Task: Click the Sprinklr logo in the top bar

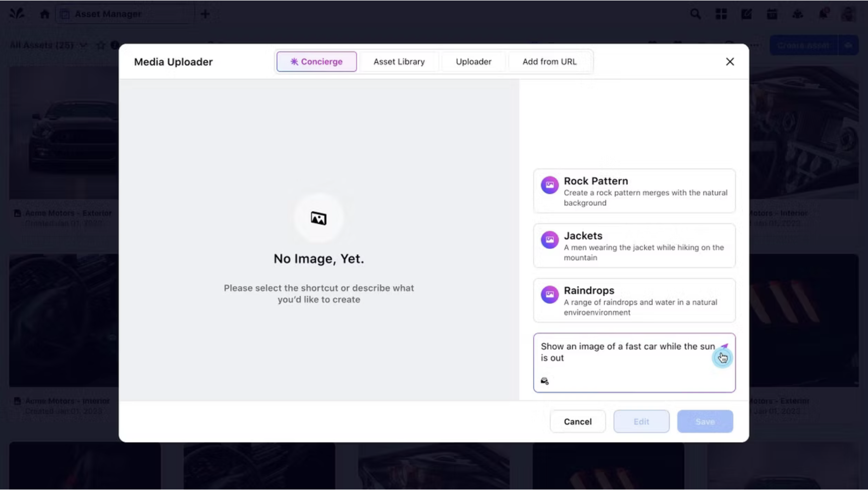Action: [x=17, y=14]
